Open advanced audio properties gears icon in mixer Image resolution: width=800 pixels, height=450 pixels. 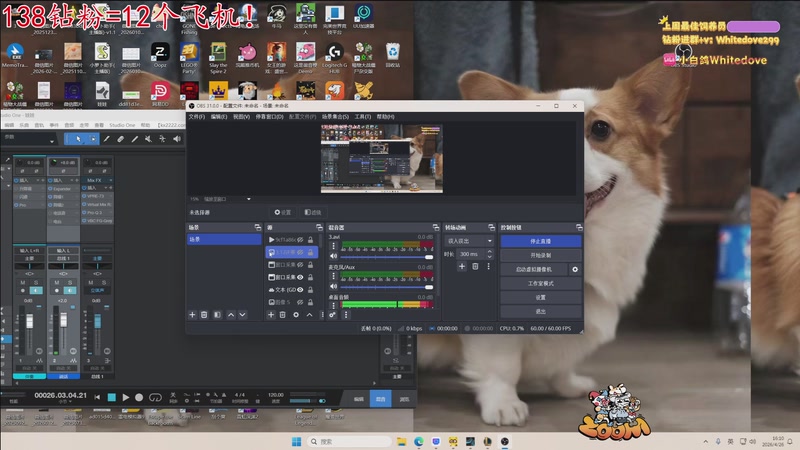(x=333, y=315)
